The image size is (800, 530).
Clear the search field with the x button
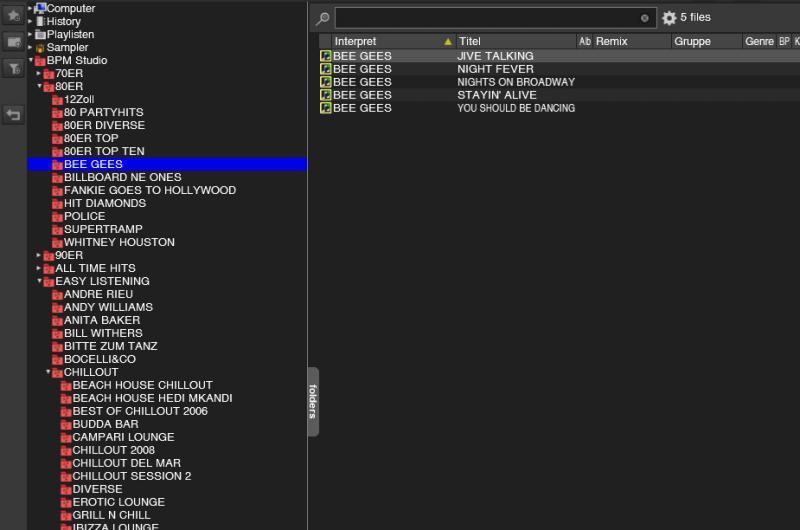(644, 18)
